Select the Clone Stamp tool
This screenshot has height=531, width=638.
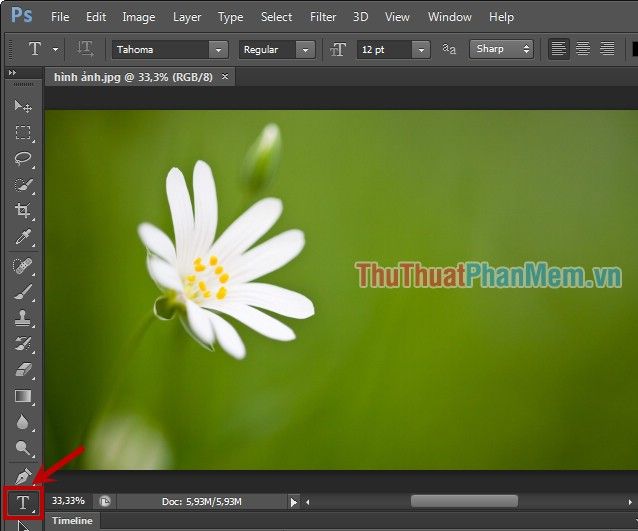pyautogui.click(x=23, y=318)
